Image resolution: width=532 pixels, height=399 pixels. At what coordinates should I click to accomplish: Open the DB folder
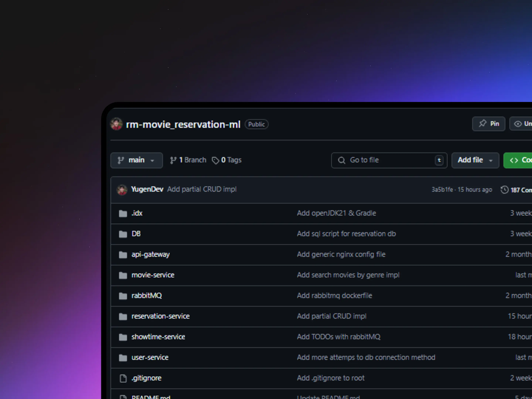click(x=136, y=234)
